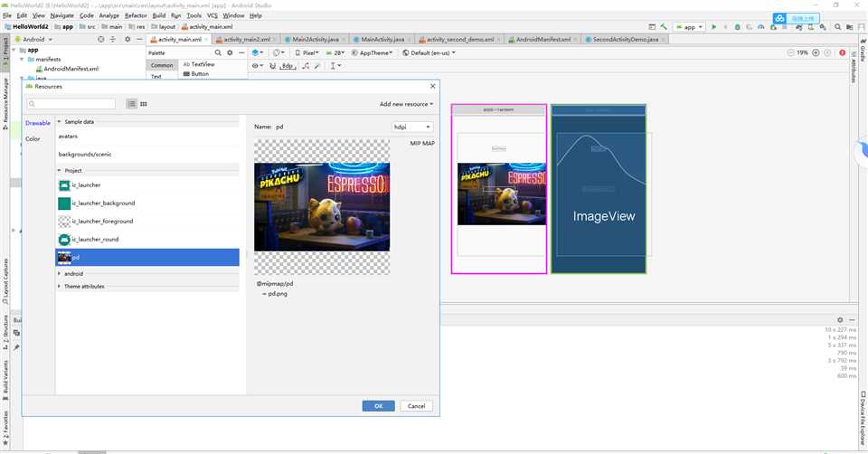Select the Common palette category

click(162, 65)
